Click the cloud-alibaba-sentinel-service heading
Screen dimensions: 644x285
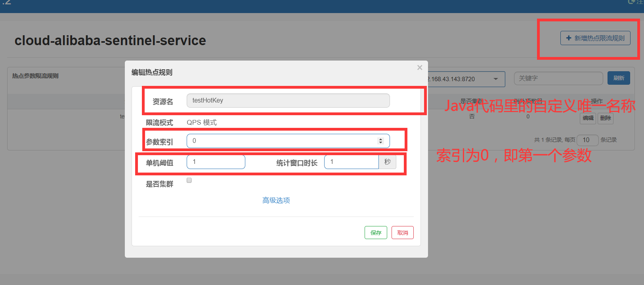pyautogui.click(x=110, y=40)
